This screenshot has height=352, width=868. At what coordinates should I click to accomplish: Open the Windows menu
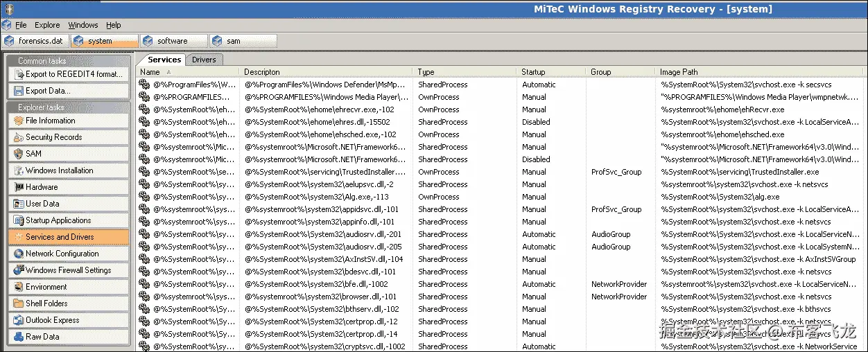click(x=83, y=25)
